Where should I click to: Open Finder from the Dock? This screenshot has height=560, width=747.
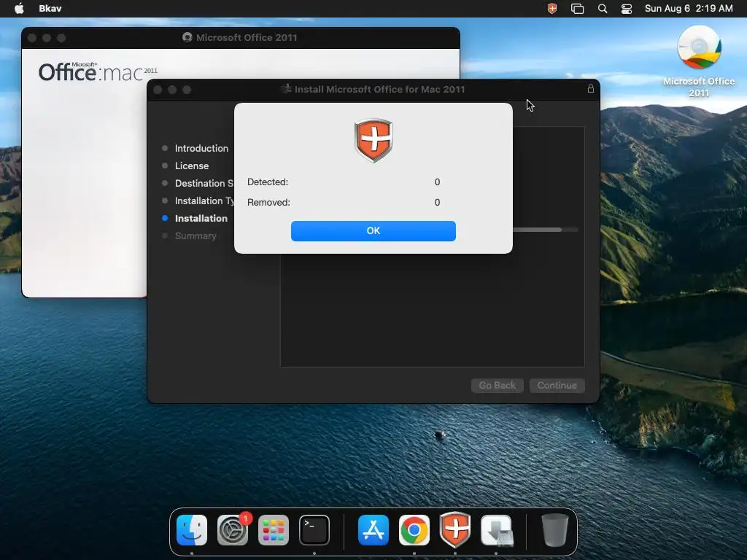click(x=192, y=530)
